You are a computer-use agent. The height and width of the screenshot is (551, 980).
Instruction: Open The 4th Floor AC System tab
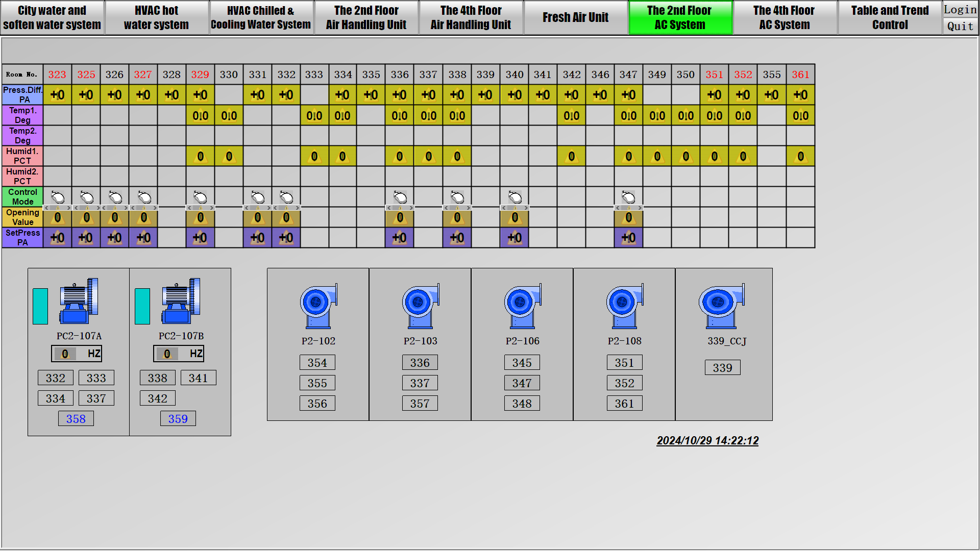[784, 17]
